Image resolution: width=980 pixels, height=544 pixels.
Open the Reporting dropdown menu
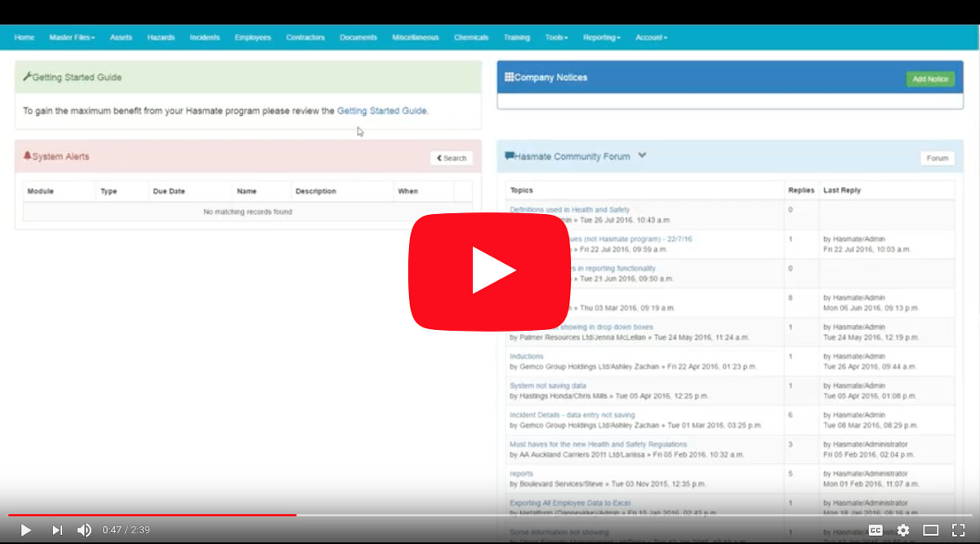click(602, 38)
